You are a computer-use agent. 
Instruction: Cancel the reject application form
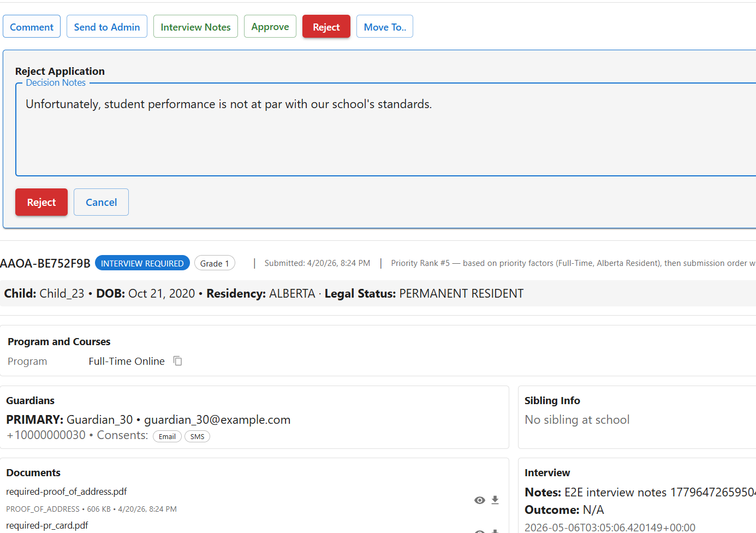pyautogui.click(x=101, y=202)
